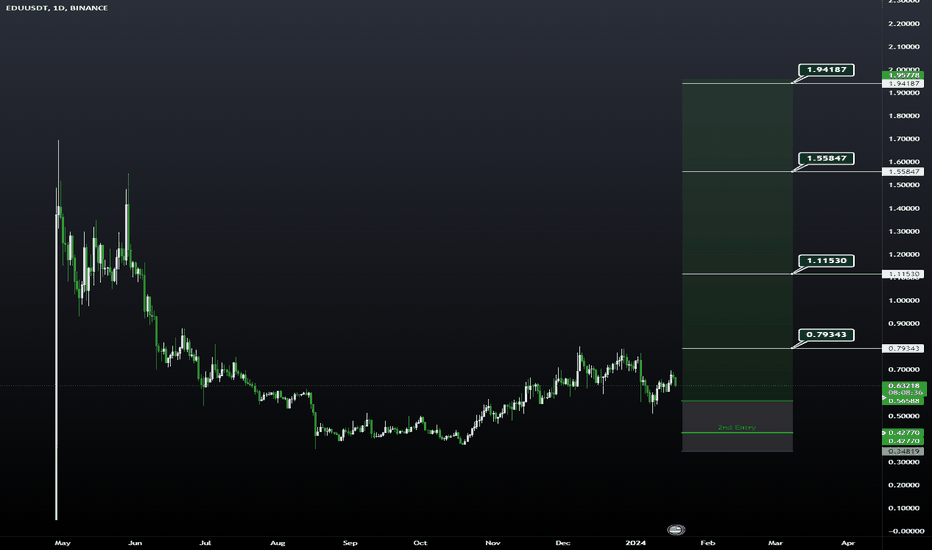Click the EDUUSDT, 1D, BINANCE chart title
The height and width of the screenshot is (550, 932).
click(57, 8)
